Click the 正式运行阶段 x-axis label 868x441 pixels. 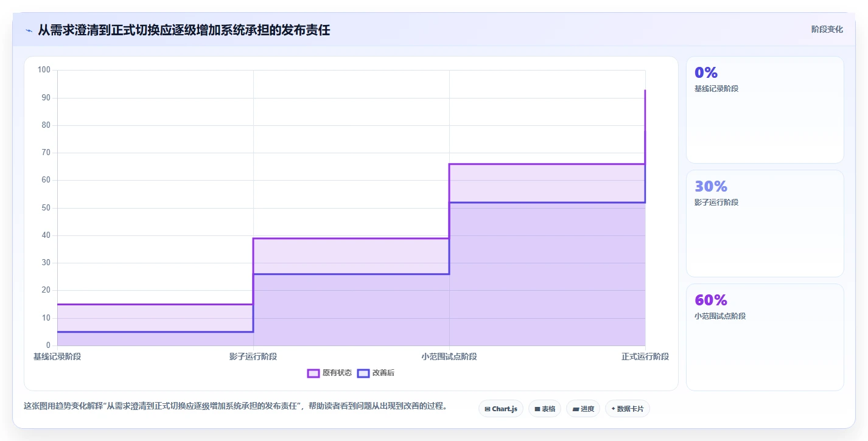(645, 356)
